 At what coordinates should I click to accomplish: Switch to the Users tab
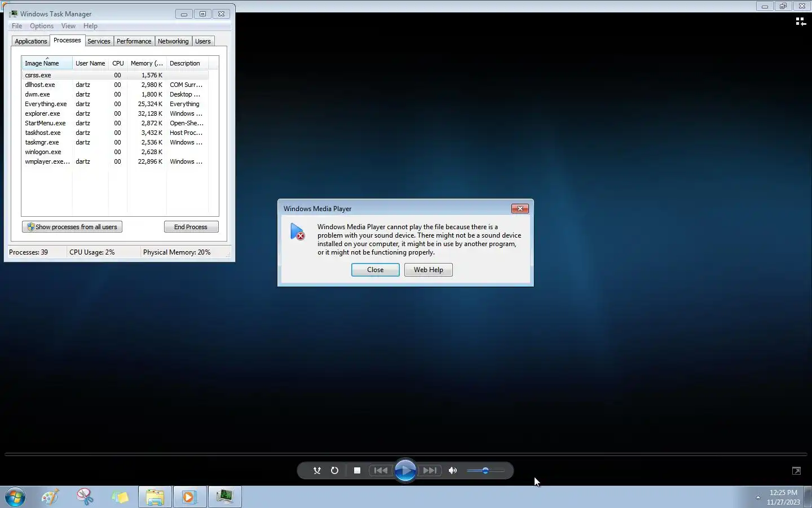(x=203, y=41)
